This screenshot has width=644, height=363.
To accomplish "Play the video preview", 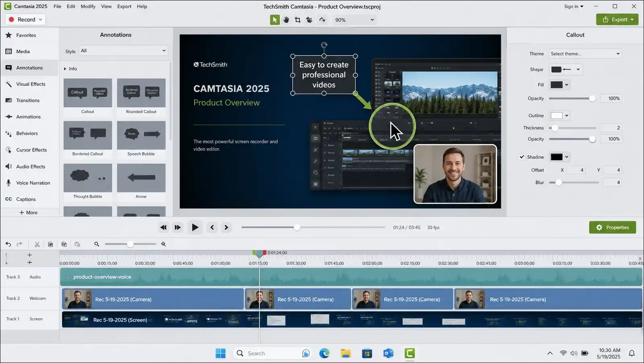I will coord(195,228).
